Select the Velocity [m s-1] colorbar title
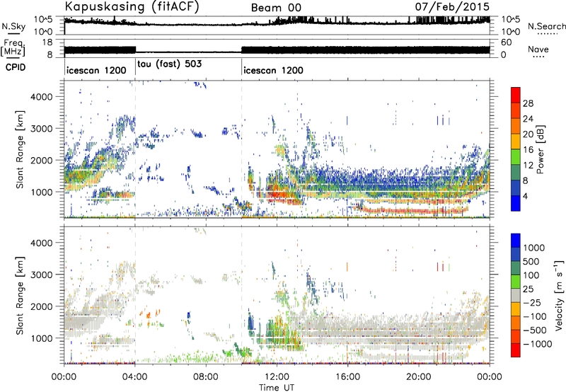The height and width of the screenshot is (392, 566). pyautogui.click(x=559, y=295)
